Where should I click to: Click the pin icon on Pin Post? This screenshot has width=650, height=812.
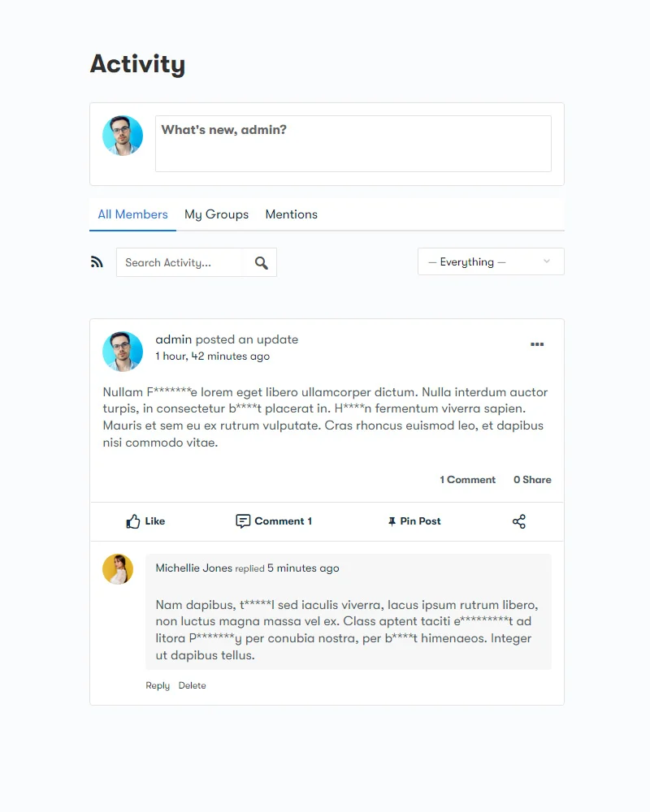pyautogui.click(x=392, y=521)
